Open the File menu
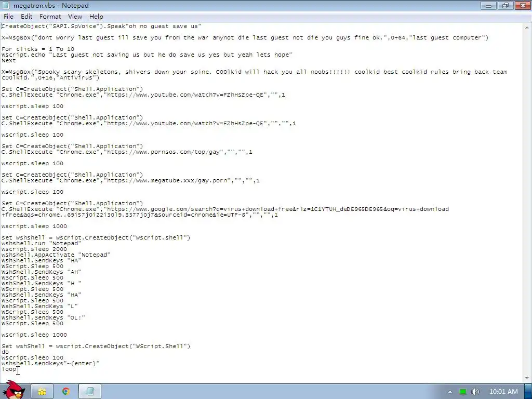This screenshot has width=532, height=399. tap(8, 17)
